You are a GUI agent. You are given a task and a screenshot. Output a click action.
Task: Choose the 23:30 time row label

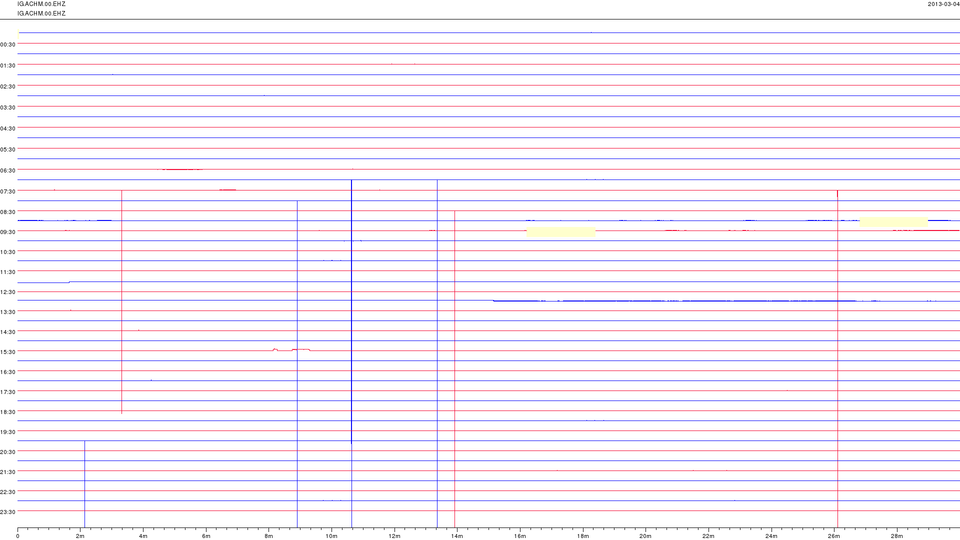[x=7, y=512]
